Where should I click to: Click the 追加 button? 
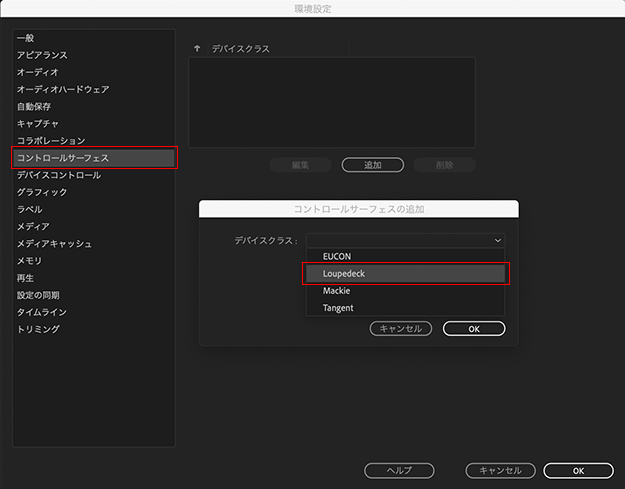372,165
